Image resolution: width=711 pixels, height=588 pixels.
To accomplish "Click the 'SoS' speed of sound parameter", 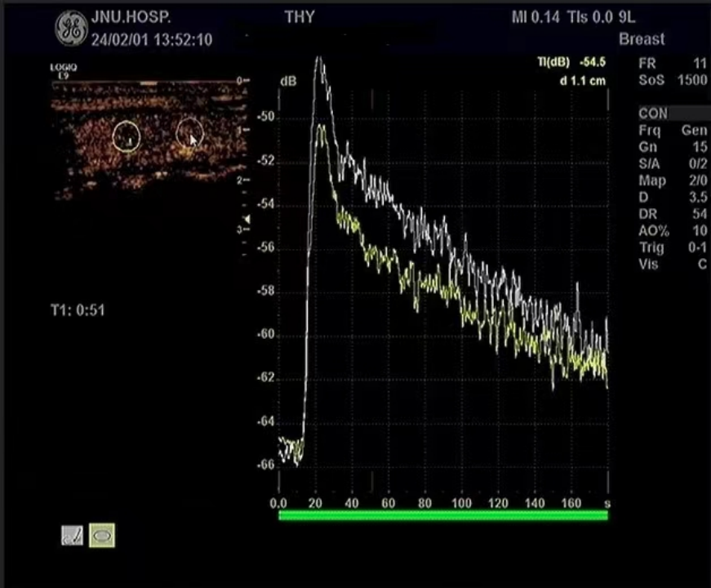I will 673,80.
